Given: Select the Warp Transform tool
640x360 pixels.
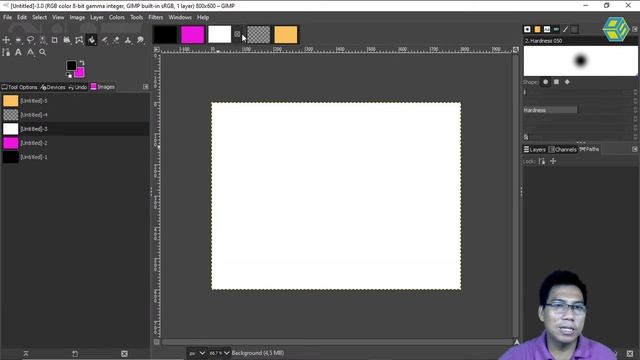Looking at the screenshot, I should click(79, 40).
